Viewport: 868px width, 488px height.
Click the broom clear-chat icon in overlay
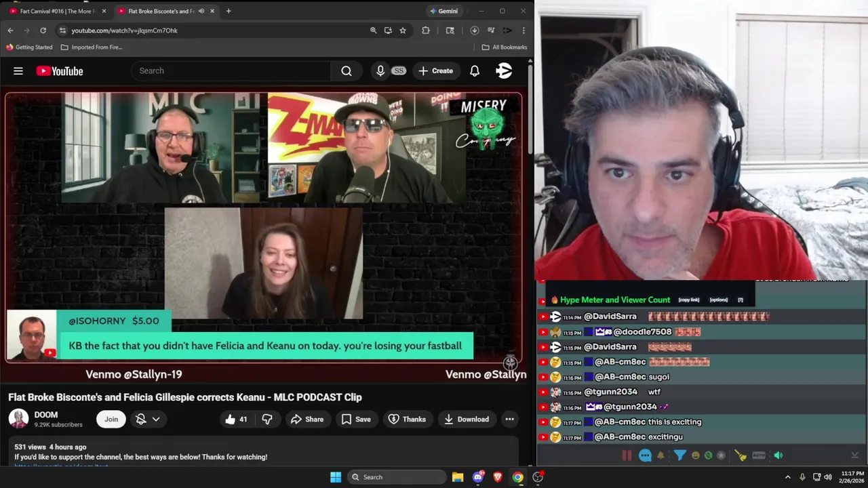click(x=741, y=455)
